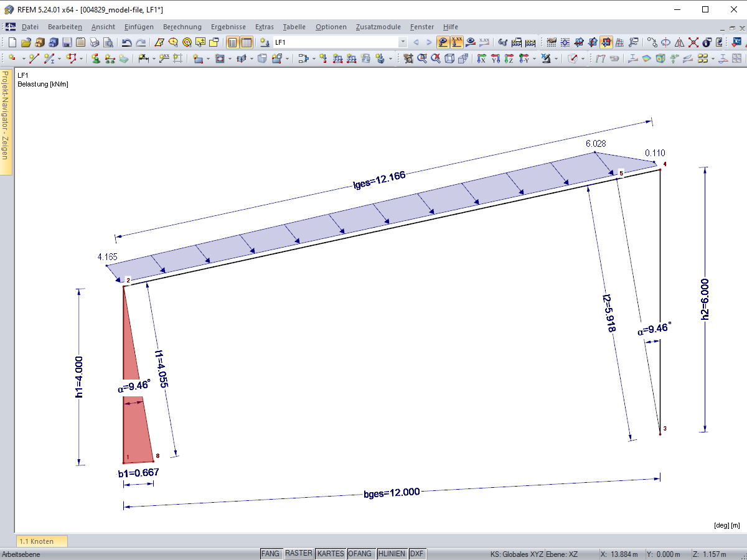Create a new model file
The width and height of the screenshot is (747, 560).
[12, 42]
